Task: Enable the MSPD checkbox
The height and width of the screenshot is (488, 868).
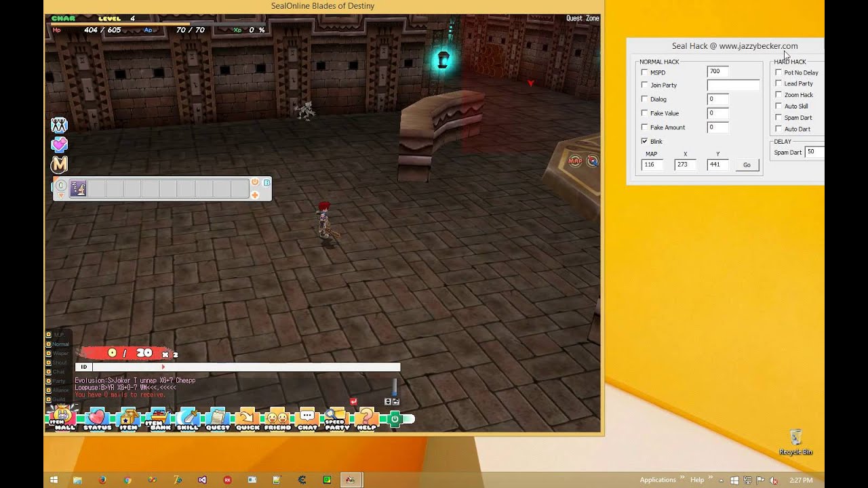Action: [x=644, y=72]
